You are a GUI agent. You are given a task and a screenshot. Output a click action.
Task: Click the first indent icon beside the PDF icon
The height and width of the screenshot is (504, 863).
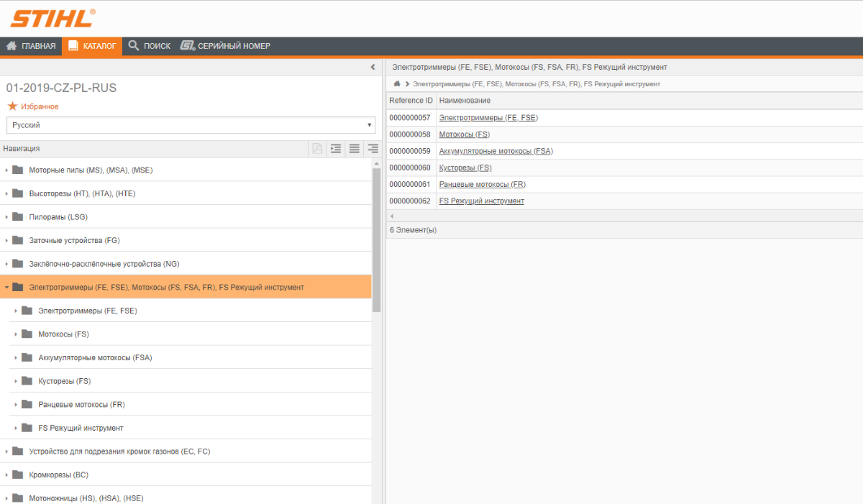tap(335, 149)
